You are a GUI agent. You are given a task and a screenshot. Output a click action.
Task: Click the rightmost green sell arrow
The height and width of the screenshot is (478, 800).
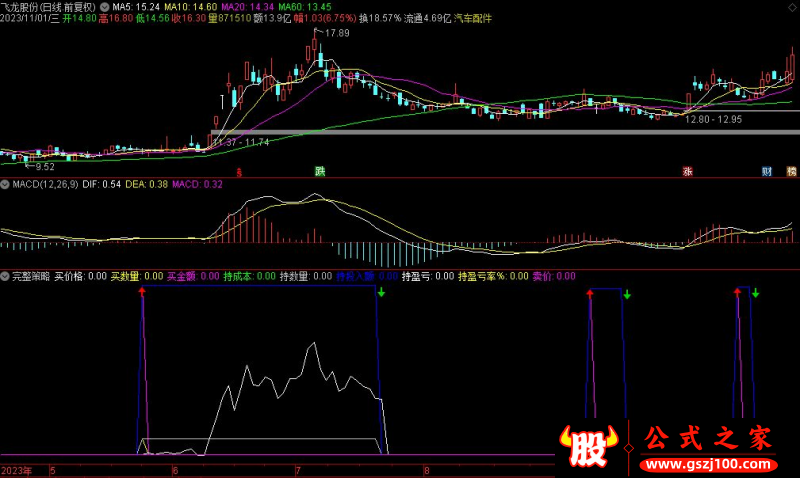point(755,293)
